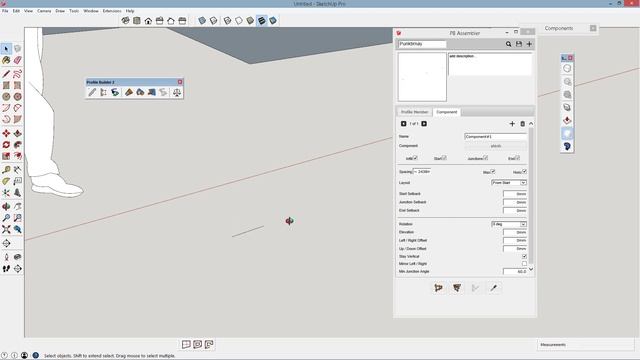The width and height of the screenshot is (640, 360).
Task: Click the Min Junction Angle field
Action: coord(515,271)
